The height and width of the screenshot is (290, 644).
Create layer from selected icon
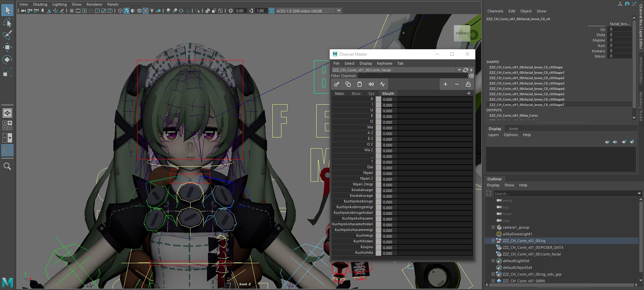[632, 142]
